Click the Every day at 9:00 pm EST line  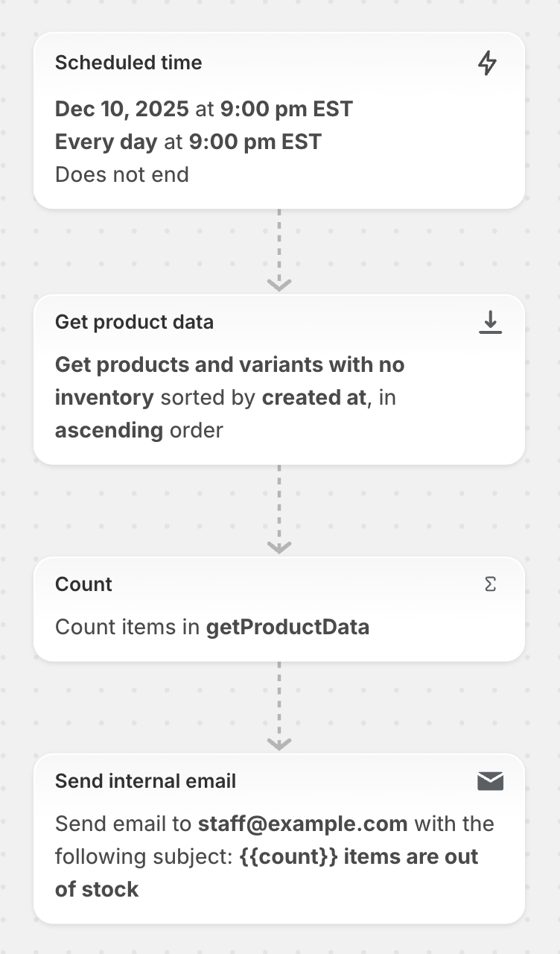[x=188, y=142]
